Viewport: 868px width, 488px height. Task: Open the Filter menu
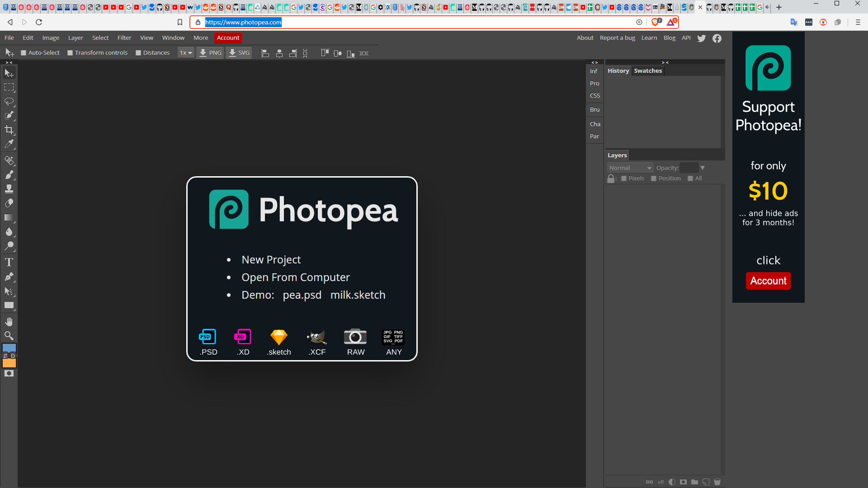pos(124,38)
